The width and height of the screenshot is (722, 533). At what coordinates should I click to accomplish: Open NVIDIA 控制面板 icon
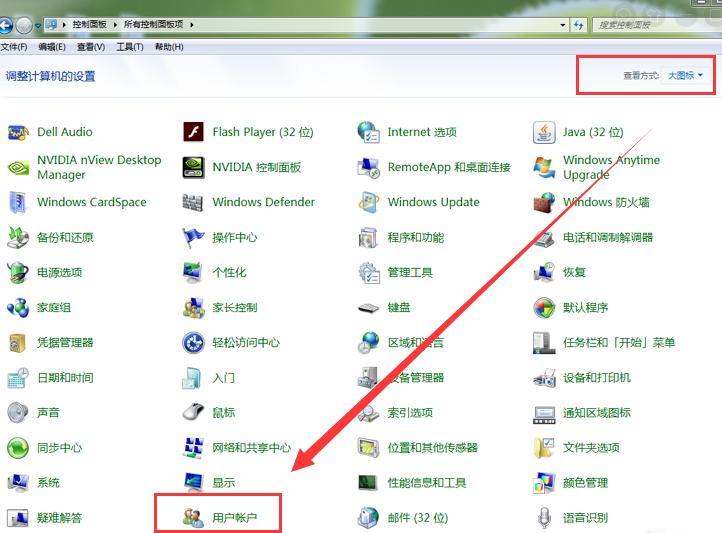[193, 168]
